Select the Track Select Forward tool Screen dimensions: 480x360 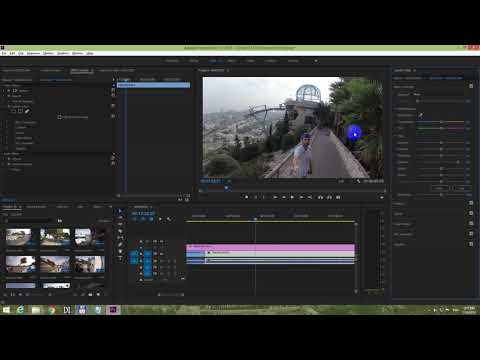120,218
